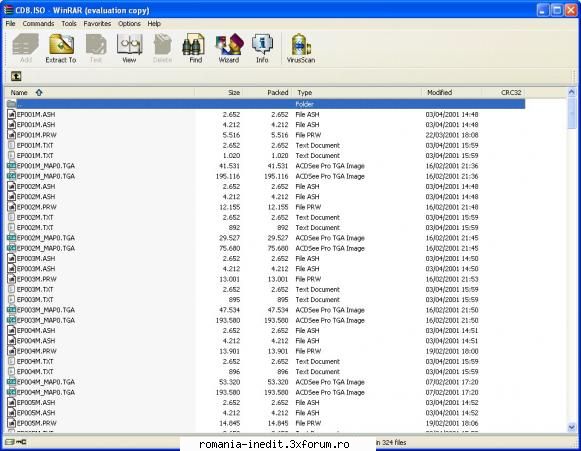
Task: Open the Tools menu
Action: click(69, 23)
